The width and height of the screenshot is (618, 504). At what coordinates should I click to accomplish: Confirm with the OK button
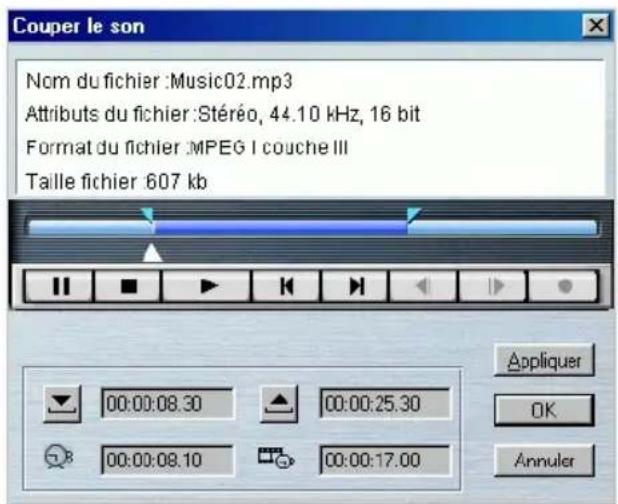544,410
